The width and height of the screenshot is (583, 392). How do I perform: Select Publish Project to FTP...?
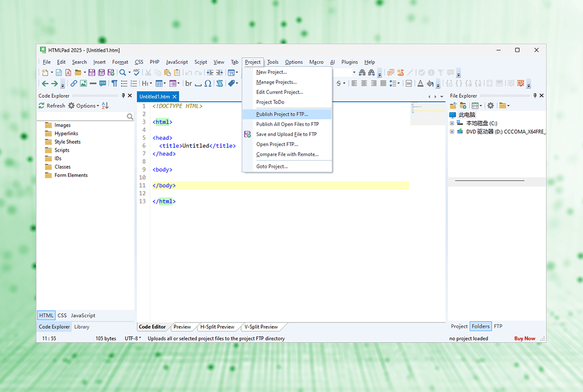point(286,114)
